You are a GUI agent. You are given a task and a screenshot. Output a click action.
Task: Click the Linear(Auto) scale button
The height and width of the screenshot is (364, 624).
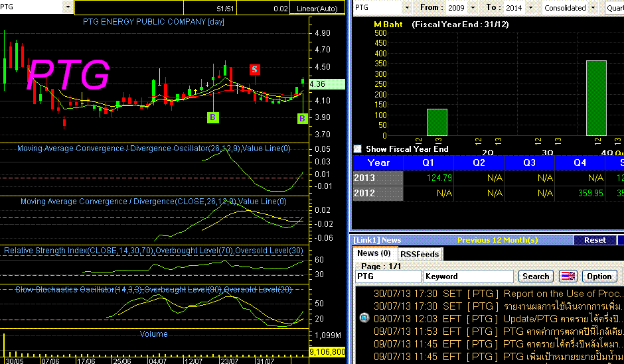click(317, 9)
